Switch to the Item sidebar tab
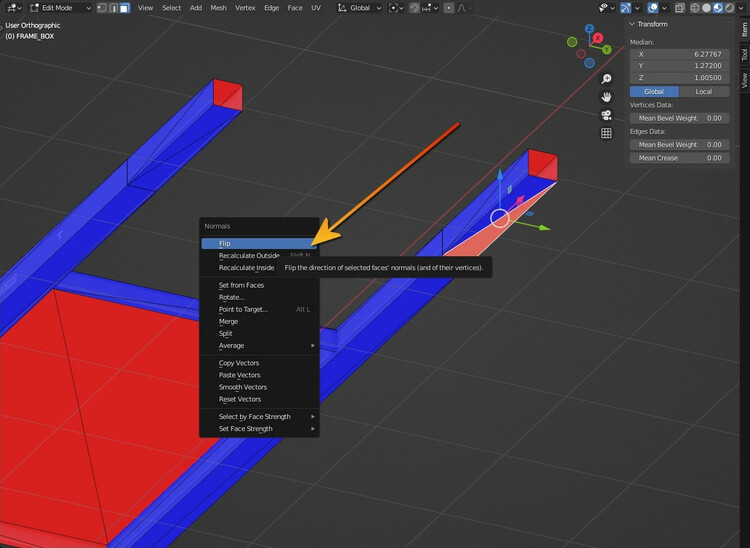Screen dimensions: 750x548 click(744, 30)
